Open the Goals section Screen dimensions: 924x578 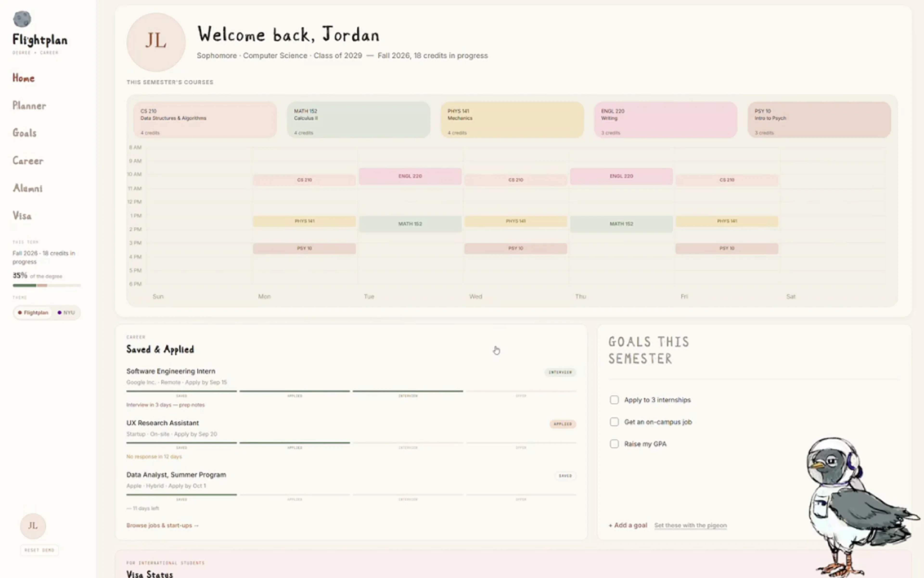click(25, 133)
